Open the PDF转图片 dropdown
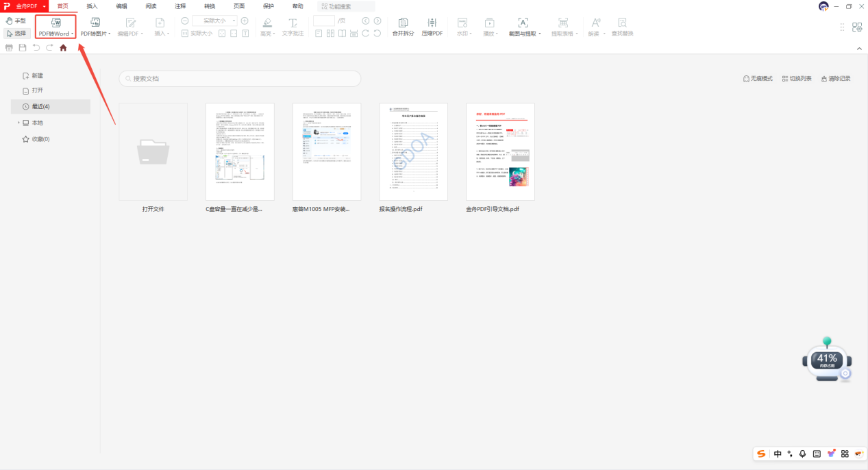This screenshot has height=470, width=868. 95,33
